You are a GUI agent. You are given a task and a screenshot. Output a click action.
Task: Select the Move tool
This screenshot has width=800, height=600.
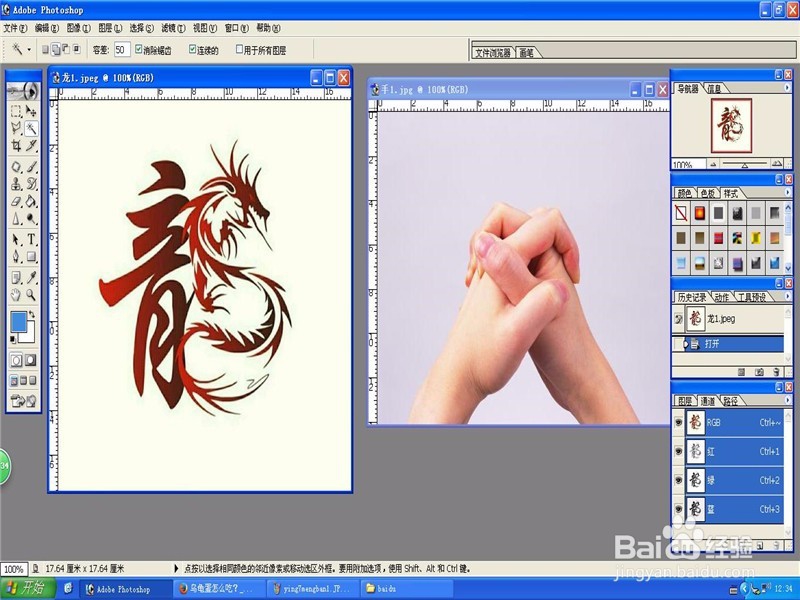pyautogui.click(x=31, y=111)
